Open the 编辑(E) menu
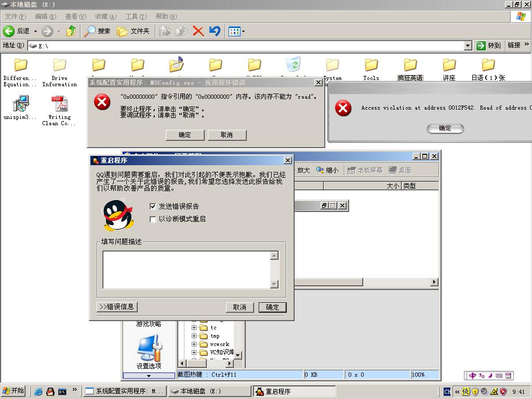 pos(46,16)
